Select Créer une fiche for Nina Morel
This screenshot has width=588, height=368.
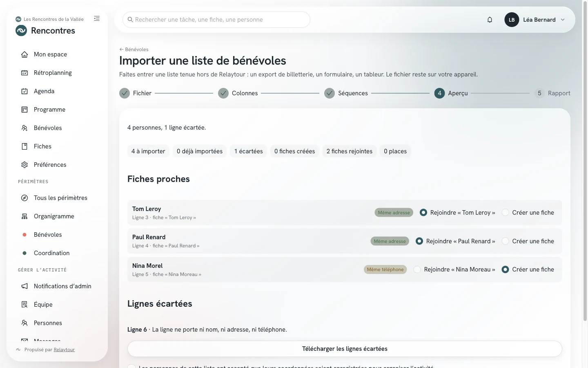click(505, 269)
